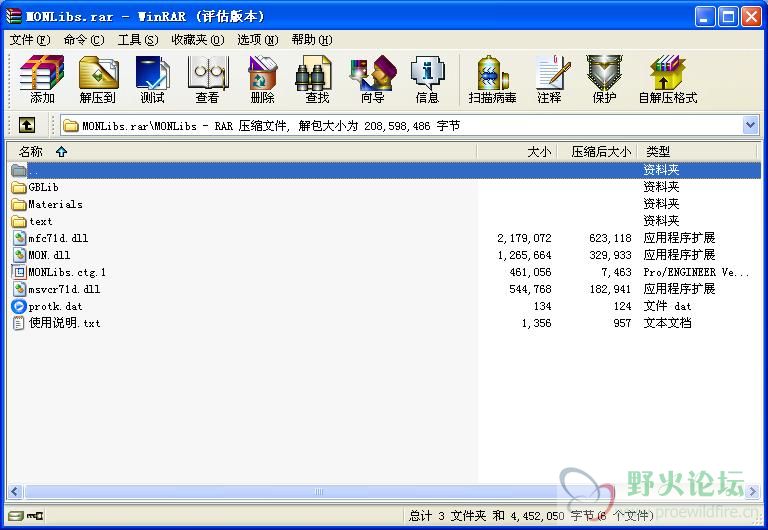Image resolution: width=768 pixels, height=530 pixels.
Task: Click the protk.dat file icon
Action: point(19,307)
